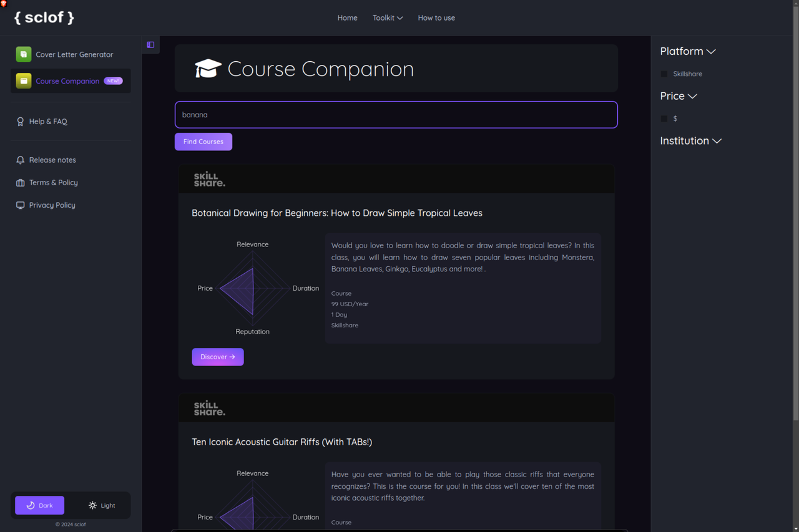This screenshot has height=532, width=799.
Task: Click the Terms & Policy briefcase icon
Action: coord(20,183)
